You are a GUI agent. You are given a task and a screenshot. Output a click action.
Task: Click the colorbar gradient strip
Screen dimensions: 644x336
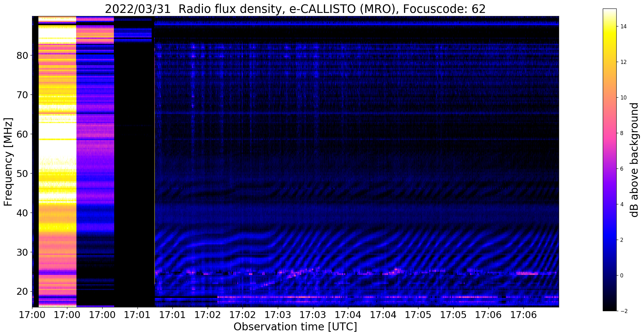tap(609, 160)
